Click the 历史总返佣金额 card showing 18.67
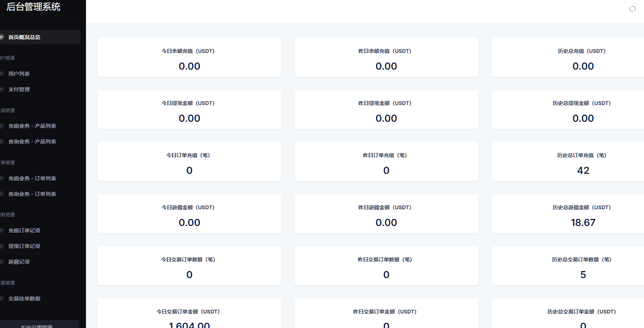This screenshot has height=328, width=644. (x=583, y=214)
